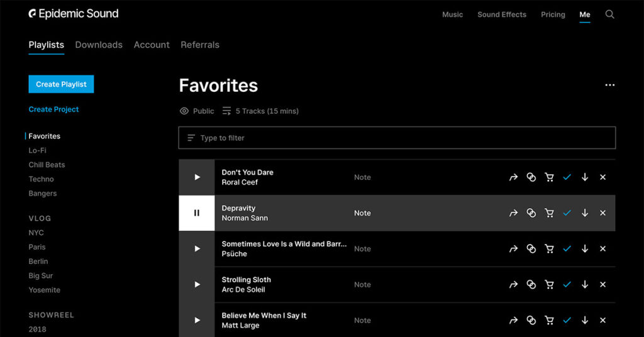
Task: Uncheck the Don't You Dare checkmark
Action: coord(567,177)
